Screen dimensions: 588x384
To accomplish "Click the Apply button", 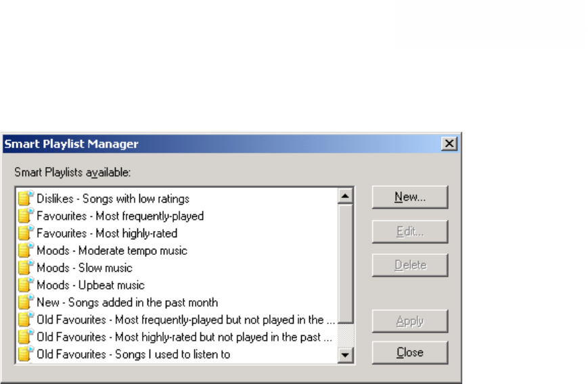I will tap(410, 321).
